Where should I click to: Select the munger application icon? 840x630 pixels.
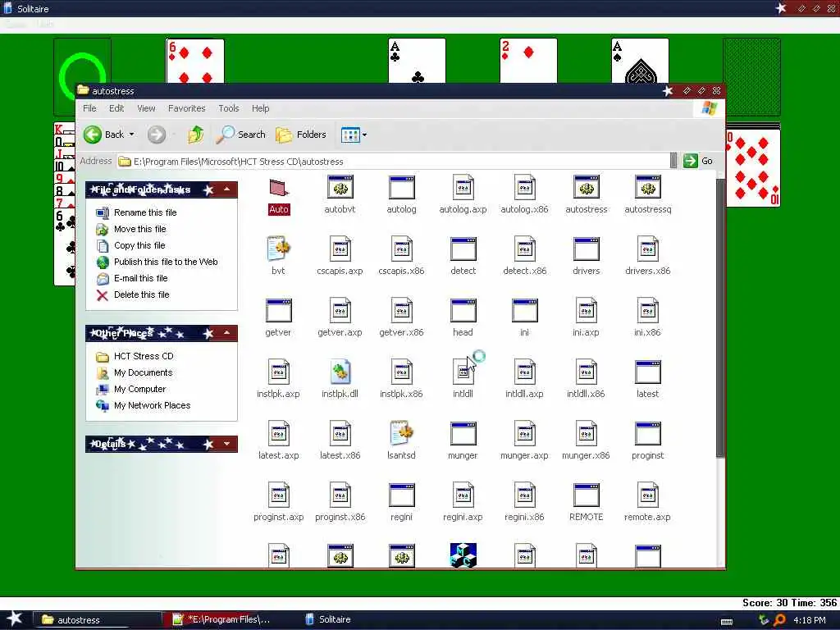click(463, 433)
